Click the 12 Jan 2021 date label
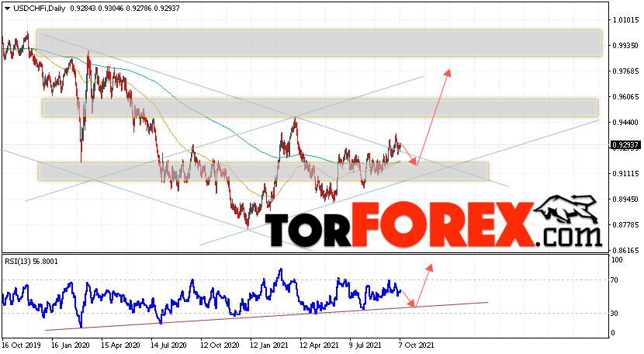The image size is (644, 354). pos(269,345)
